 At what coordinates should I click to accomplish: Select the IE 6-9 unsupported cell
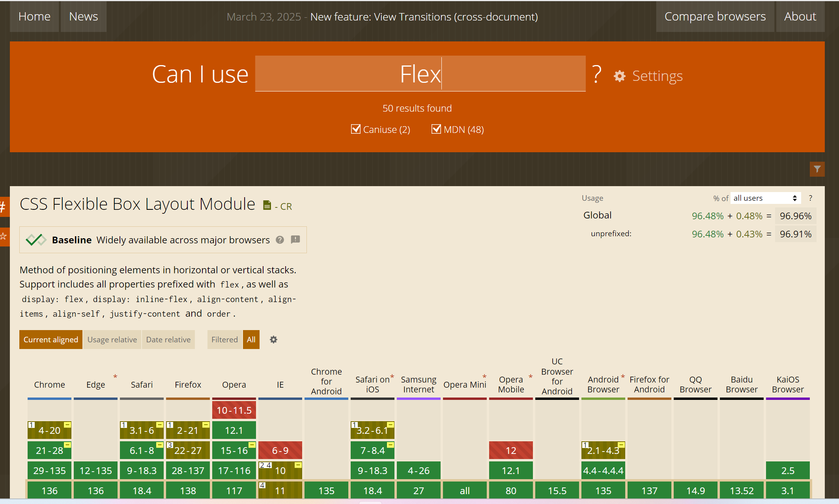pos(280,450)
